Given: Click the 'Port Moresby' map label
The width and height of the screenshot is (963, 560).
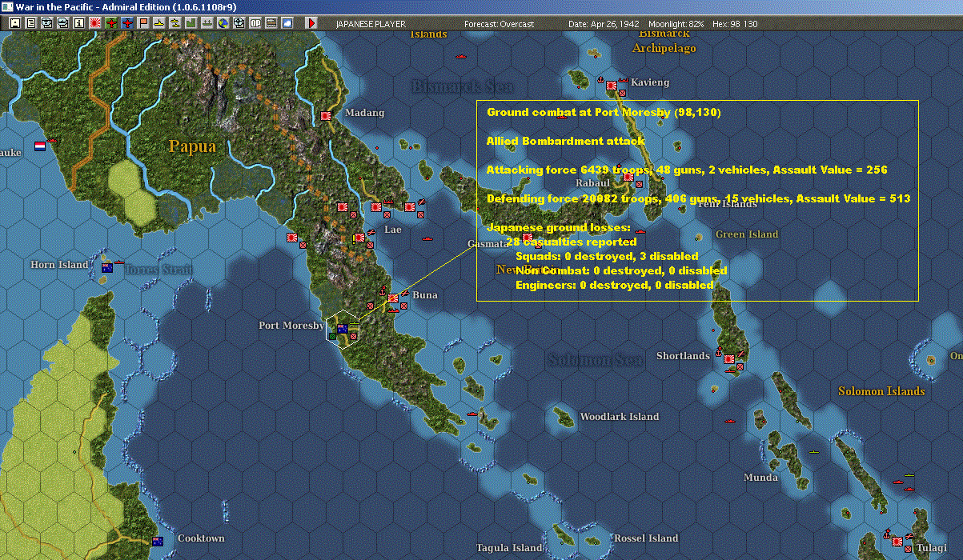Looking at the screenshot, I should coord(291,326).
